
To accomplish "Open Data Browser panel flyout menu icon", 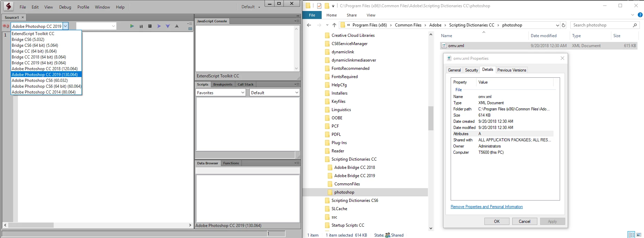I will coord(297,163).
